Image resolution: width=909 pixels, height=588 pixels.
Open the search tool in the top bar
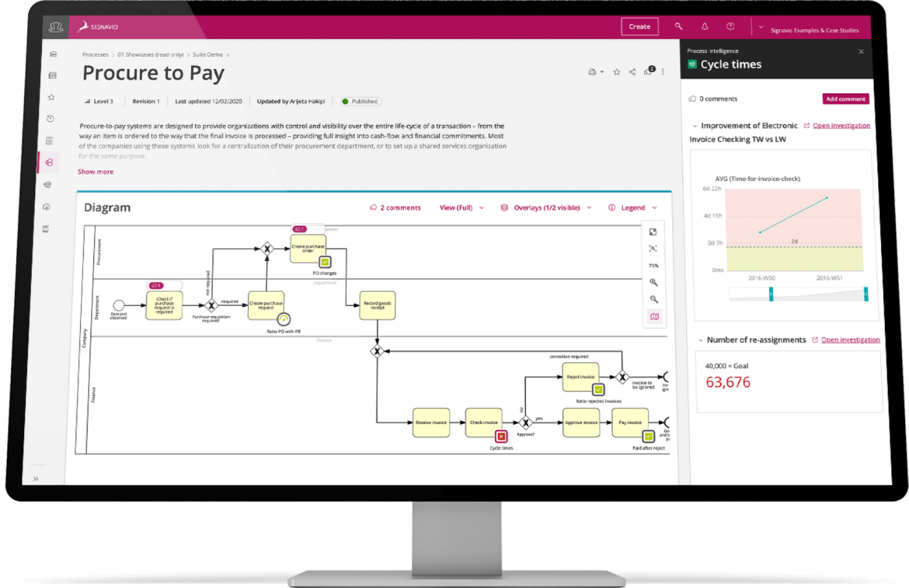678,27
